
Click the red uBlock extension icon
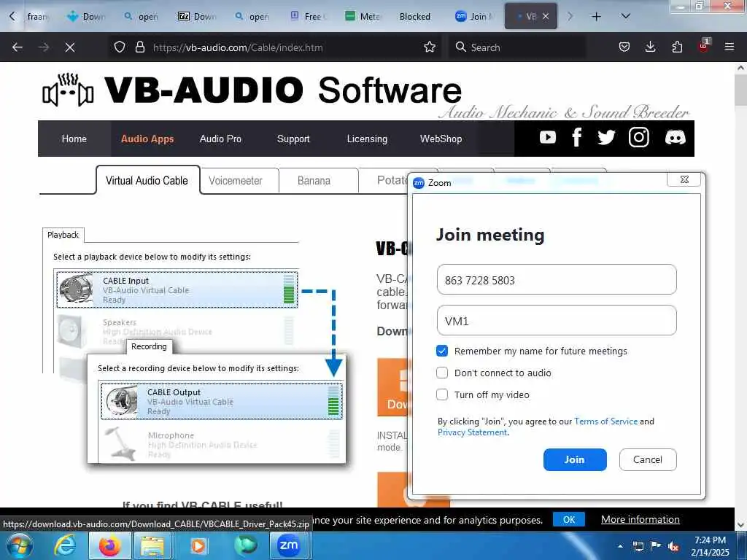(703, 47)
